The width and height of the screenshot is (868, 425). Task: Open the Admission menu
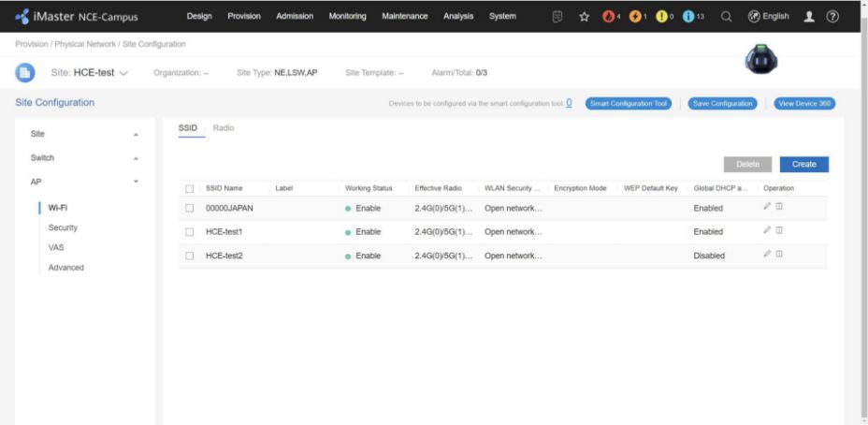pos(295,17)
